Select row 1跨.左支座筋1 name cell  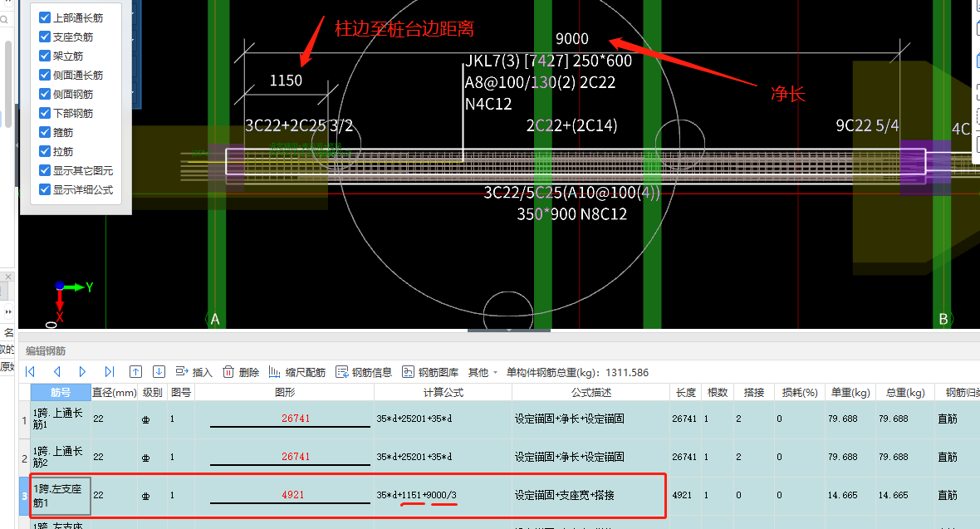tap(61, 496)
